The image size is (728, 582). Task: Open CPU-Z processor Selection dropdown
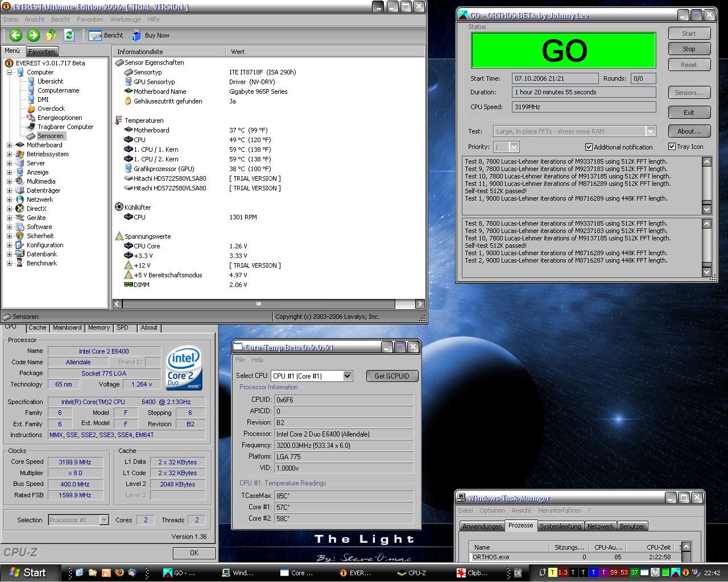click(104, 520)
